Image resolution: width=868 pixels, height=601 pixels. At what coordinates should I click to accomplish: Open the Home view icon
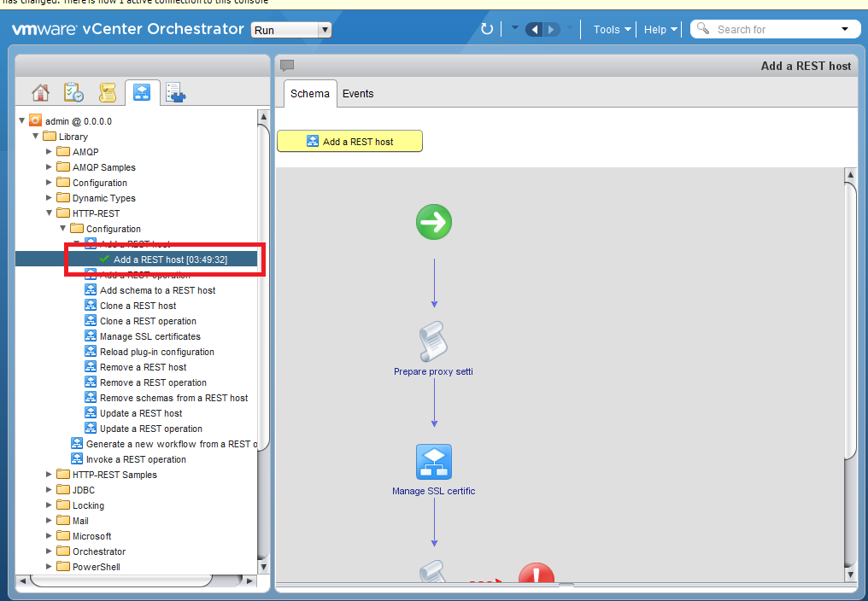40,91
